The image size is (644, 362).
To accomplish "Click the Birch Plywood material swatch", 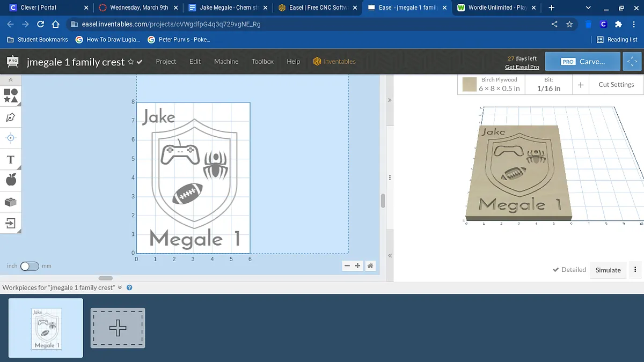I will 470,84.
